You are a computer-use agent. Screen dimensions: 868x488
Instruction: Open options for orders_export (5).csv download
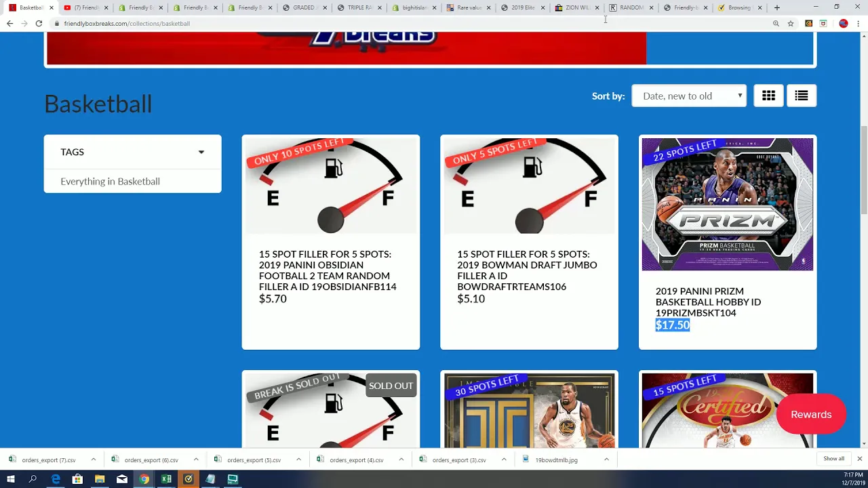pos(298,460)
